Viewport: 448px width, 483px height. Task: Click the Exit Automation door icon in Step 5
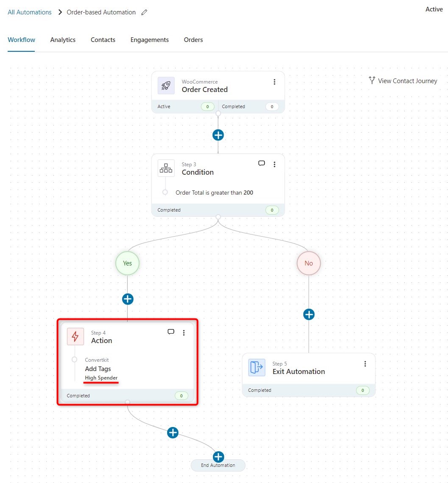tap(256, 368)
